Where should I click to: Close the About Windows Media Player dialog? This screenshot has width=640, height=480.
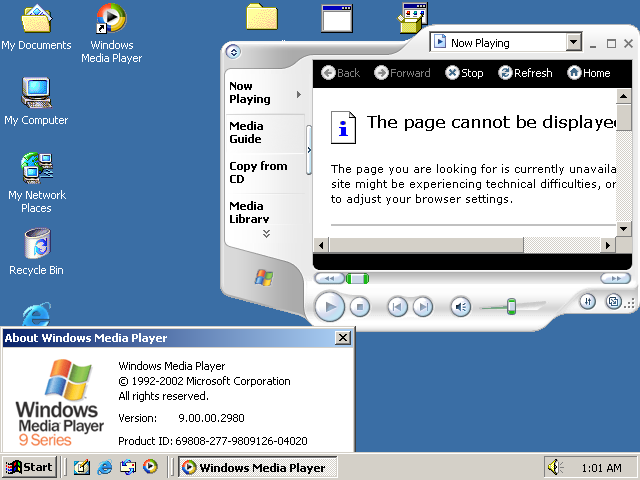(x=343, y=338)
